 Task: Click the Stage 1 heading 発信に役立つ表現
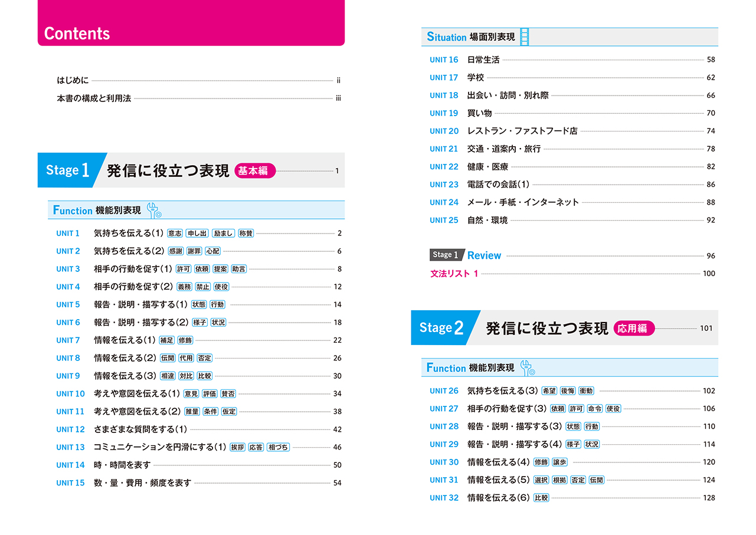click(168, 171)
